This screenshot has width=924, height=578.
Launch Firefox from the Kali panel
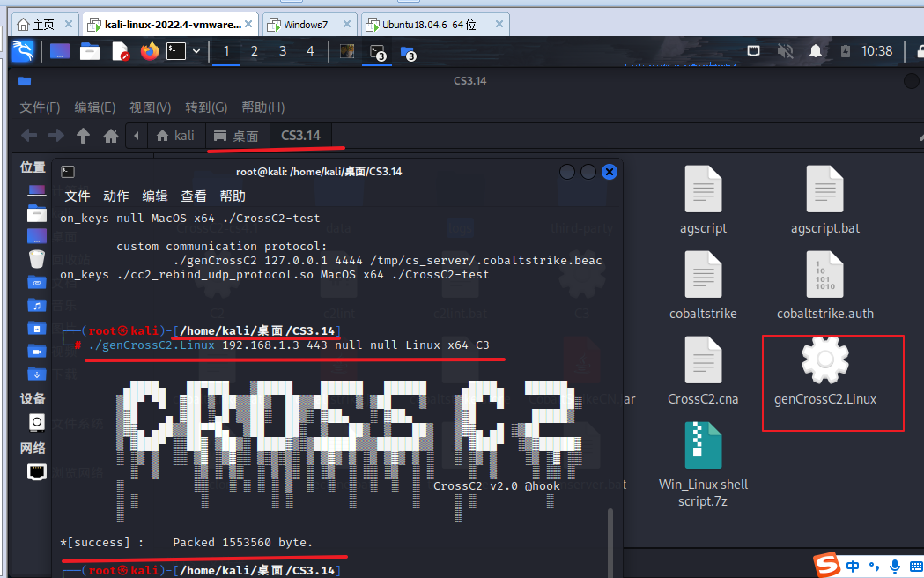click(x=150, y=51)
